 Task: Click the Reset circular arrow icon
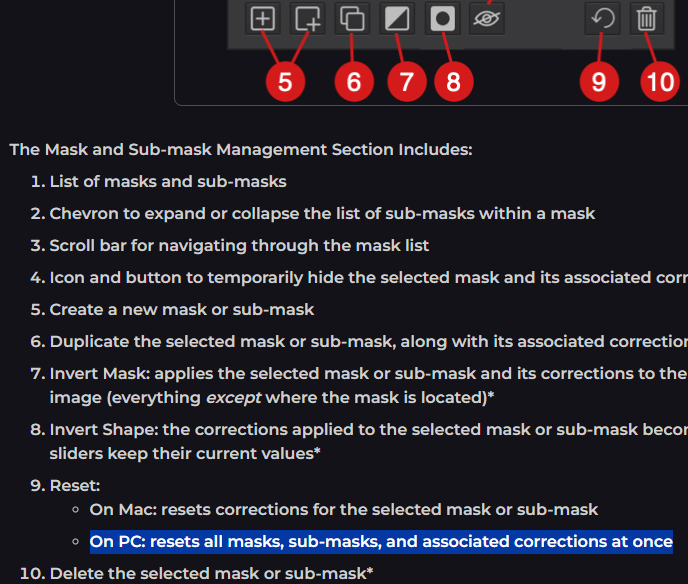tap(602, 18)
